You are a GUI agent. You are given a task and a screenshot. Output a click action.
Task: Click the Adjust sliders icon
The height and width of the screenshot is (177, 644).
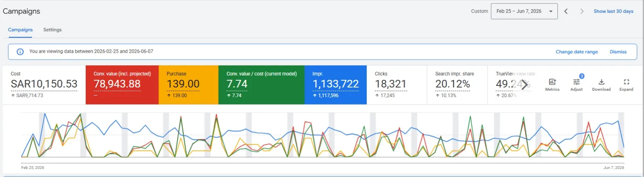click(576, 82)
